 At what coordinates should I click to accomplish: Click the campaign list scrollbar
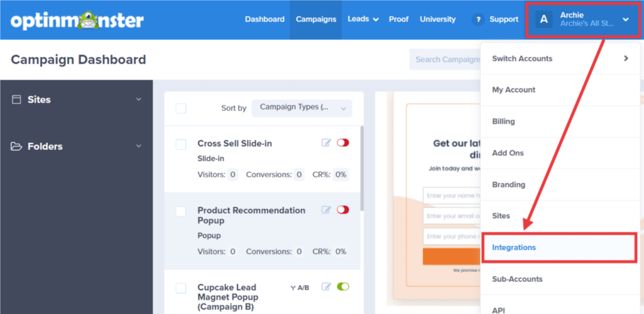click(362, 169)
